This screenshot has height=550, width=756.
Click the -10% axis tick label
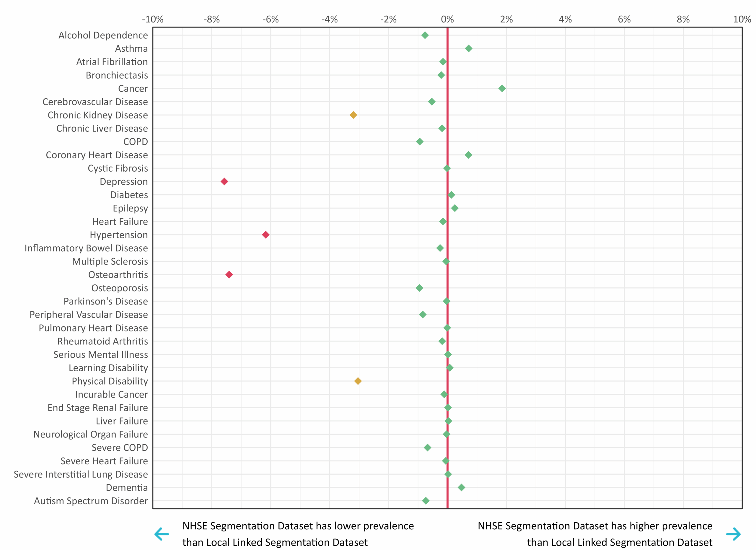(153, 19)
